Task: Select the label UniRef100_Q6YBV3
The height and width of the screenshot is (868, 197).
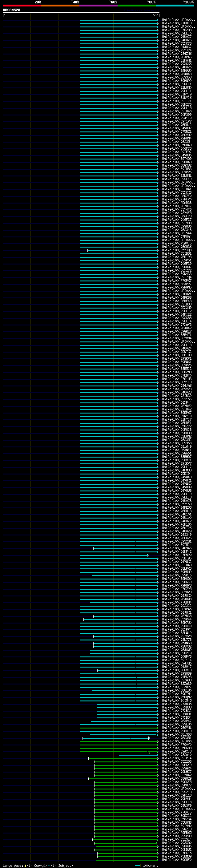Action: point(177,592)
